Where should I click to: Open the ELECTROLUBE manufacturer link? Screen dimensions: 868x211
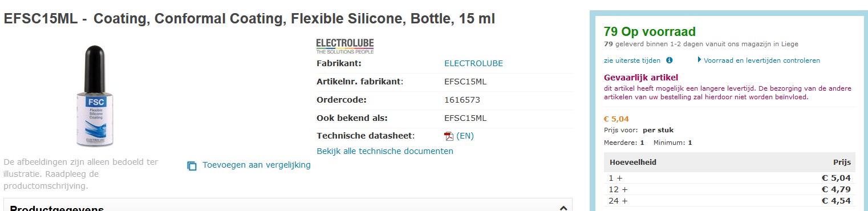tap(473, 63)
